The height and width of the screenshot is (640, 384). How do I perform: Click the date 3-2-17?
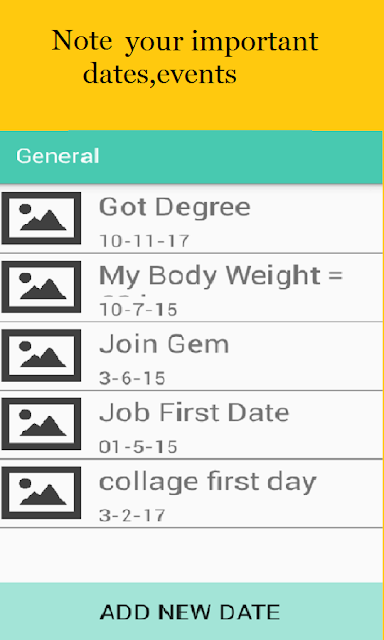click(132, 516)
